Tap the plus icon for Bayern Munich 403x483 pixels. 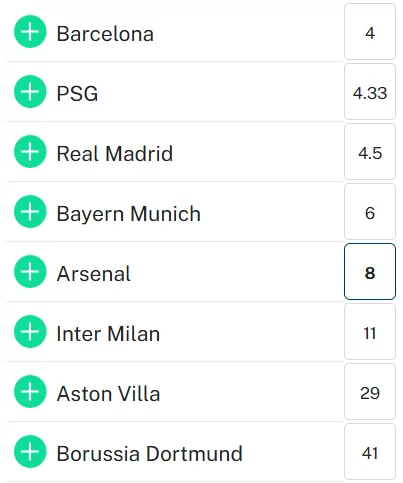[x=30, y=212]
